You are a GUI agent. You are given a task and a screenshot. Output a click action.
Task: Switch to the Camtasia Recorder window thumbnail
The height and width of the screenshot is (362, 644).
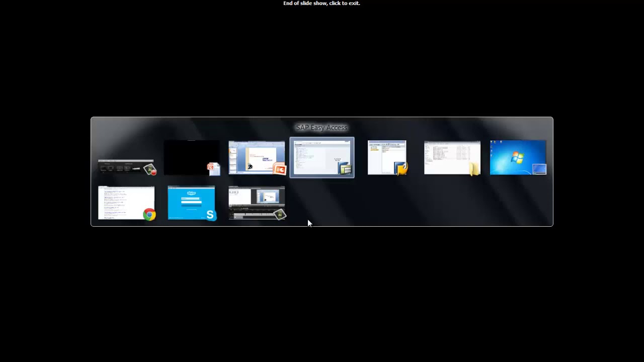click(x=127, y=167)
